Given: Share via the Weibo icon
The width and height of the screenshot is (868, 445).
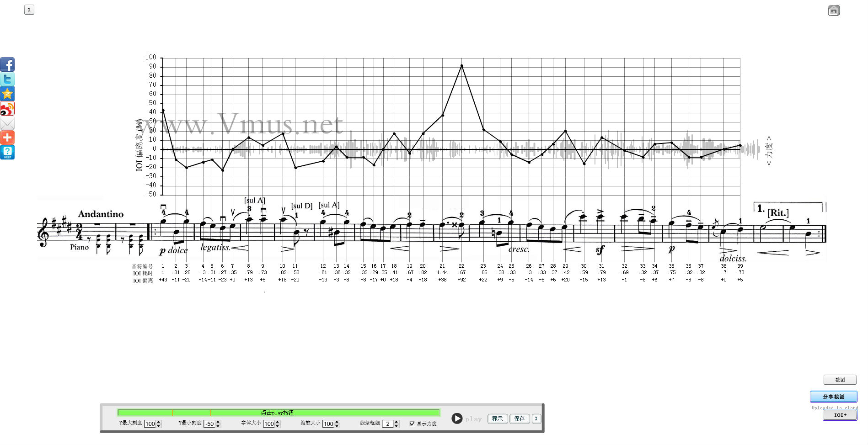Looking at the screenshot, I should (7, 109).
